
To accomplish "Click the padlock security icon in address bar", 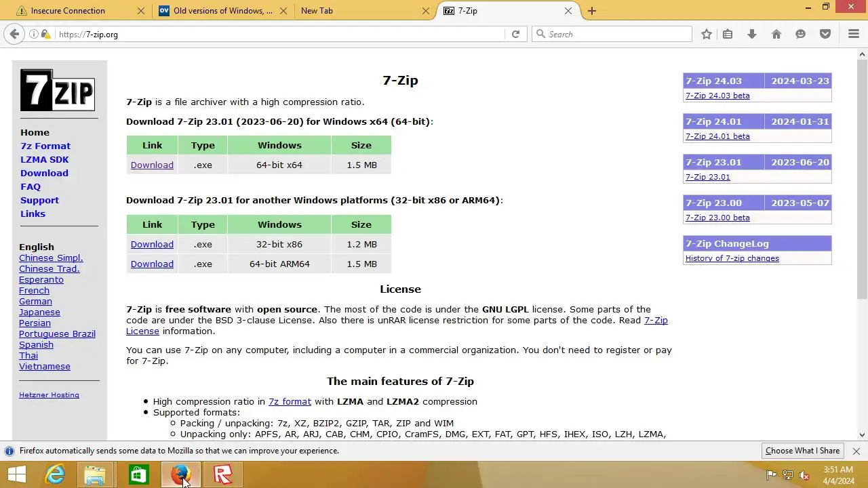I will point(45,34).
